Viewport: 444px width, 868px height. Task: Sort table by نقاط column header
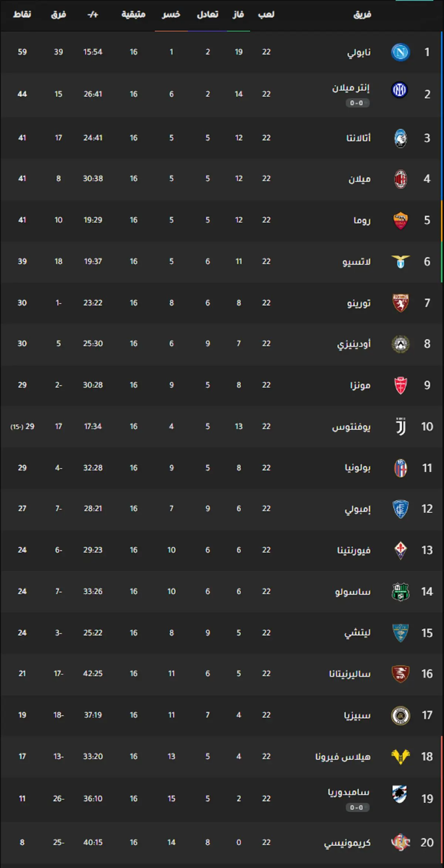click(x=22, y=14)
